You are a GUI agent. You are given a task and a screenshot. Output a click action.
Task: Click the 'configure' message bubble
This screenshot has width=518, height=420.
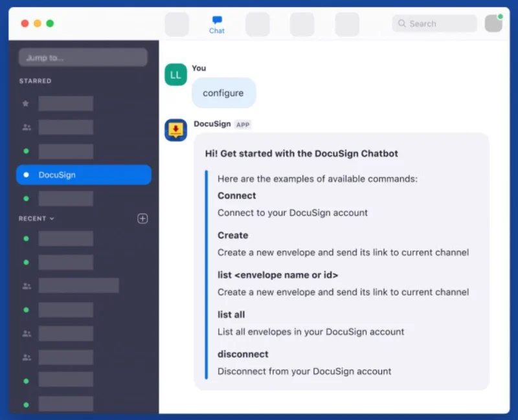[223, 93]
